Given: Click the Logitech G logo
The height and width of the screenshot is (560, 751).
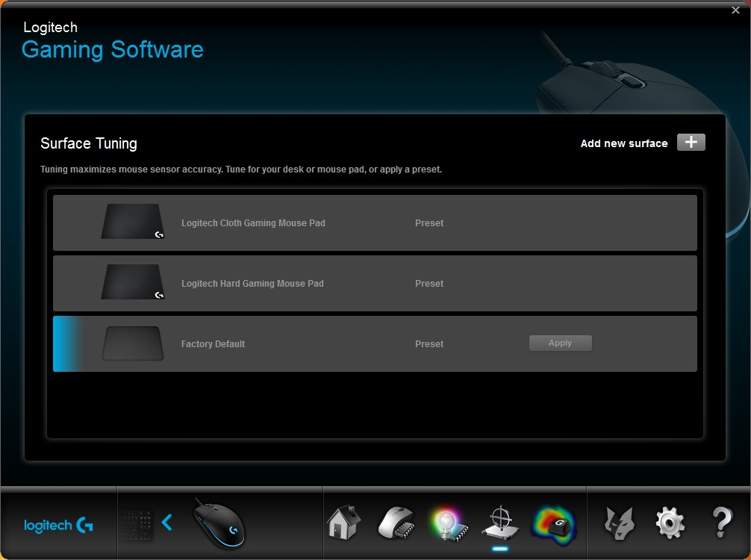Looking at the screenshot, I should (x=58, y=526).
